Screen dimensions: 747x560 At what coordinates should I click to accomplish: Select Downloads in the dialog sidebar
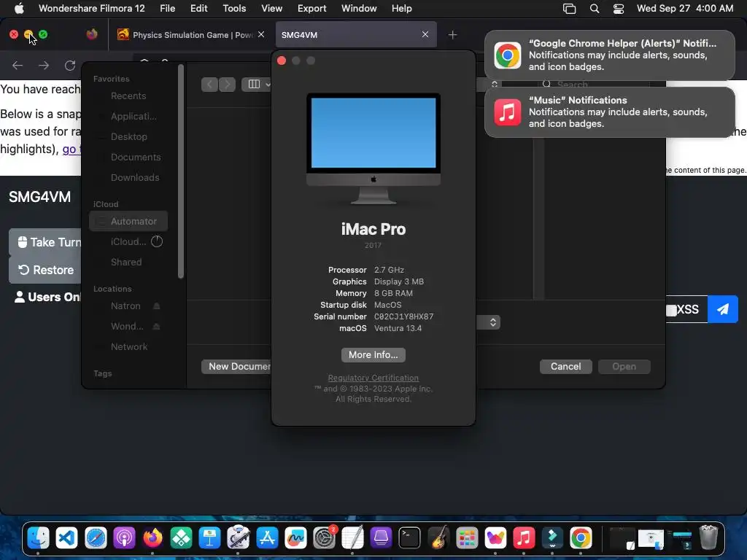coord(135,178)
